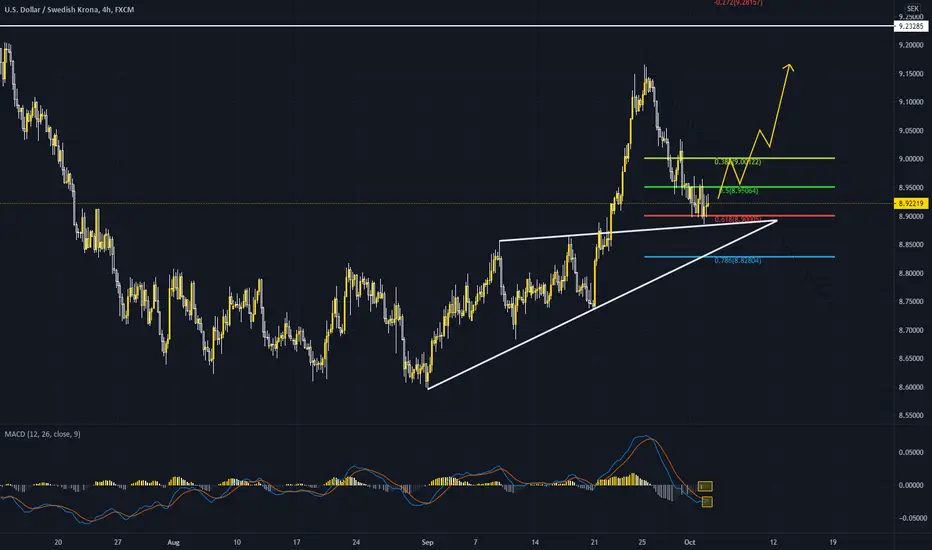Open the MACD (12, 26, close, 9) indicator label
This screenshot has width=932, height=550.
(x=42, y=434)
